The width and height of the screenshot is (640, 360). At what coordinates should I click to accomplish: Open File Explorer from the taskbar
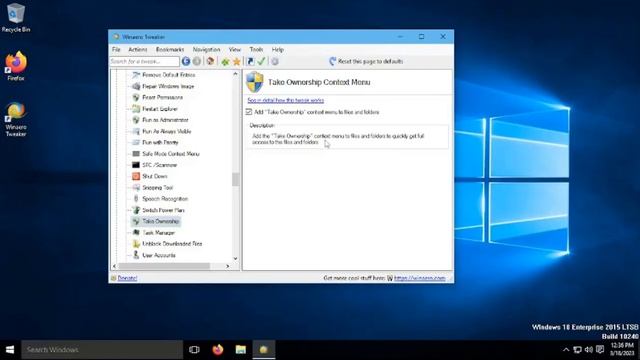[x=240, y=349]
